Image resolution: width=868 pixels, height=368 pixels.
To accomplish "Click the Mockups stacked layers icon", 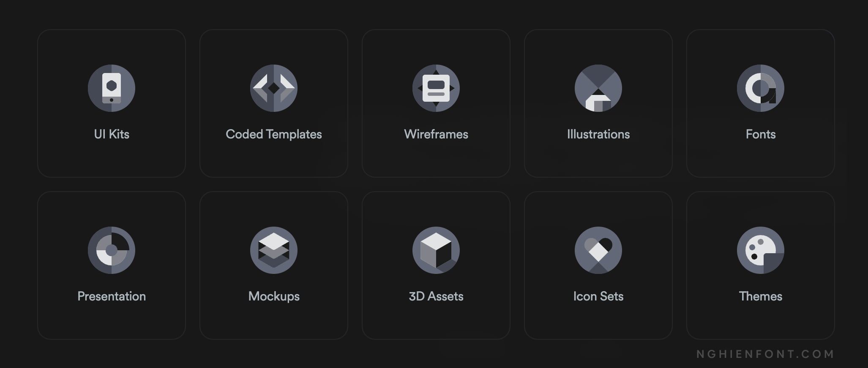I will [274, 250].
